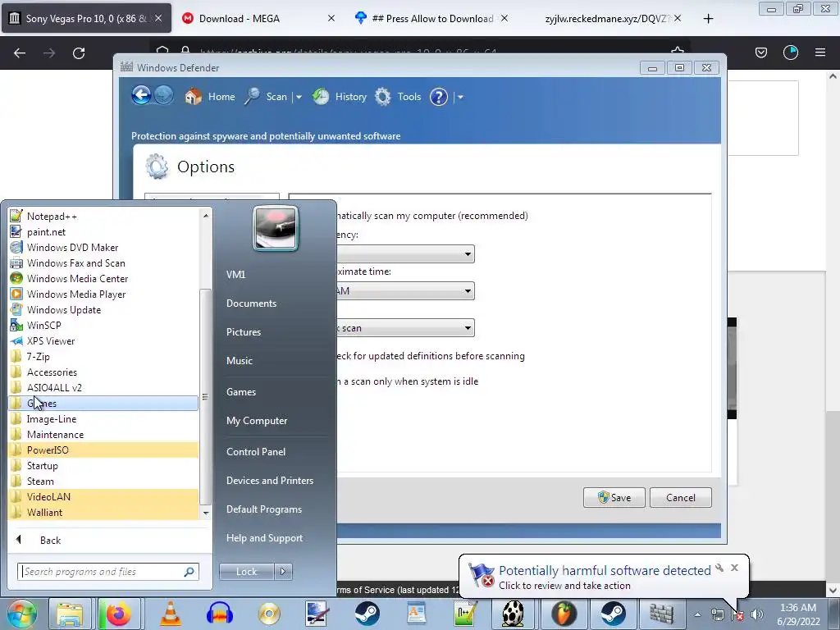
Task: Open VLC from the taskbar
Action: pos(171,614)
